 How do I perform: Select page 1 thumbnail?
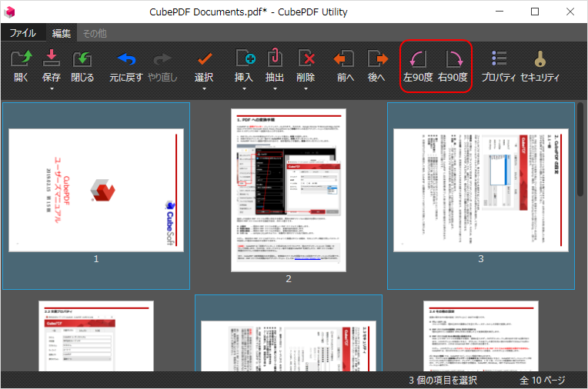(x=96, y=191)
